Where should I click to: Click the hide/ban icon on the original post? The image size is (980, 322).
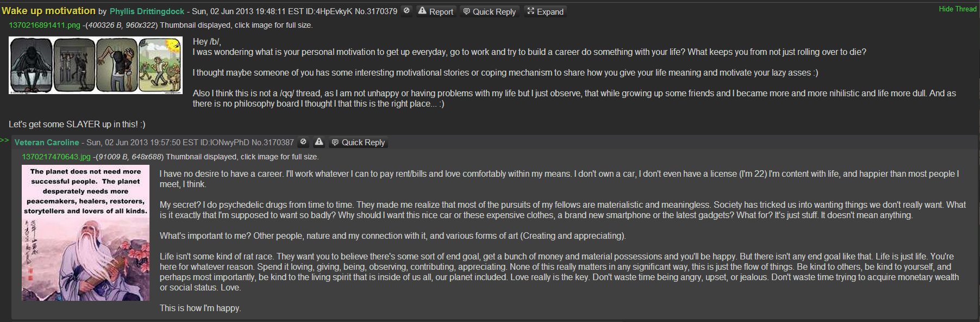[x=407, y=11]
